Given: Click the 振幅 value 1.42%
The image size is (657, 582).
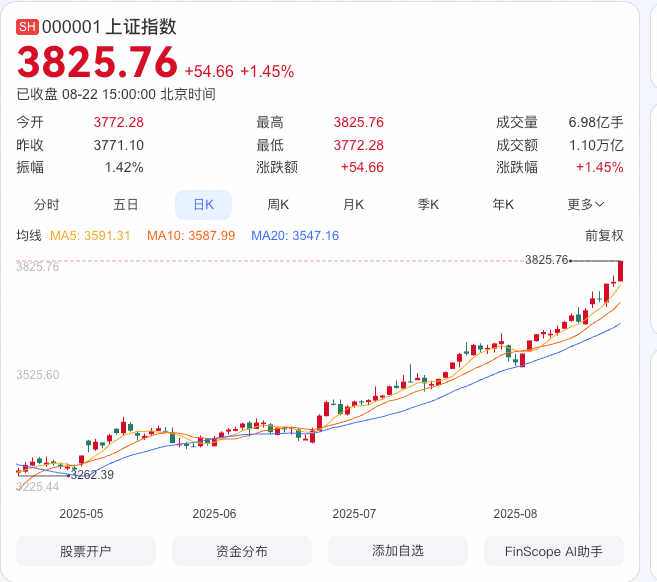Looking at the screenshot, I should tap(124, 168).
